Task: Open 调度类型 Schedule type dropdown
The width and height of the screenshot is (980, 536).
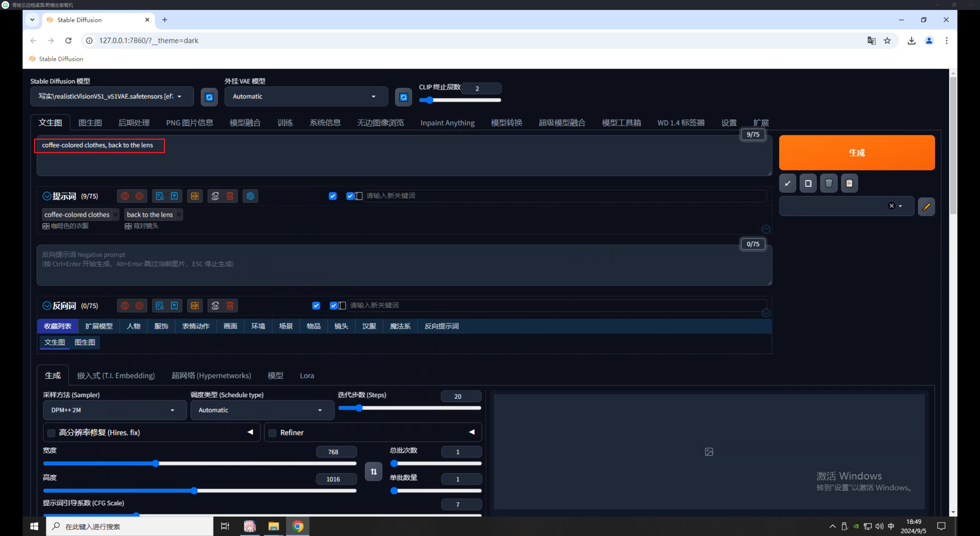Action: point(262,410)
